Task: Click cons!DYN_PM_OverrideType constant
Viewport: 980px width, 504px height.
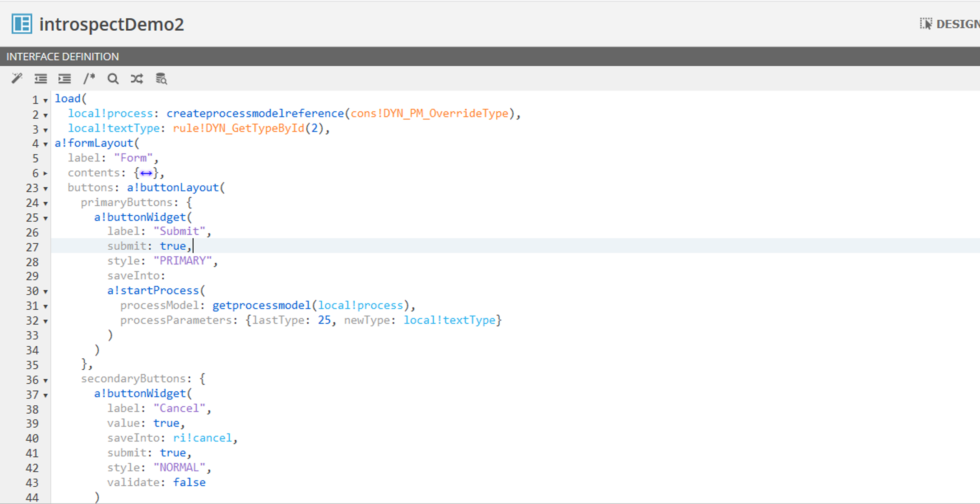Action: point(430,113)
